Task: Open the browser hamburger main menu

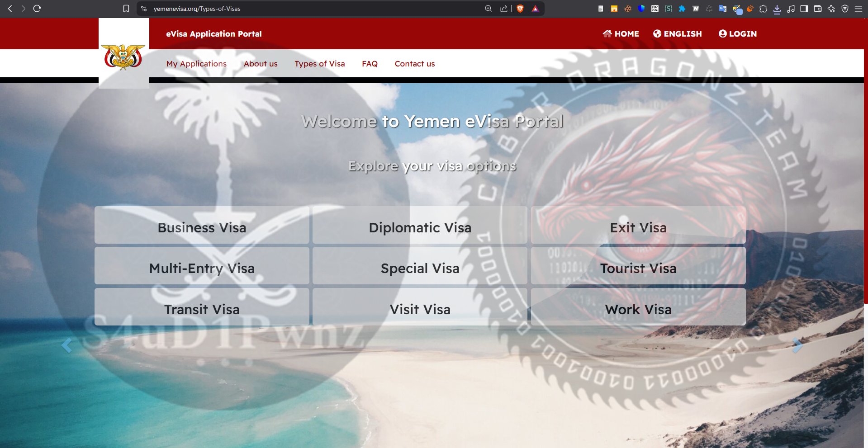Action: [859, 9]
